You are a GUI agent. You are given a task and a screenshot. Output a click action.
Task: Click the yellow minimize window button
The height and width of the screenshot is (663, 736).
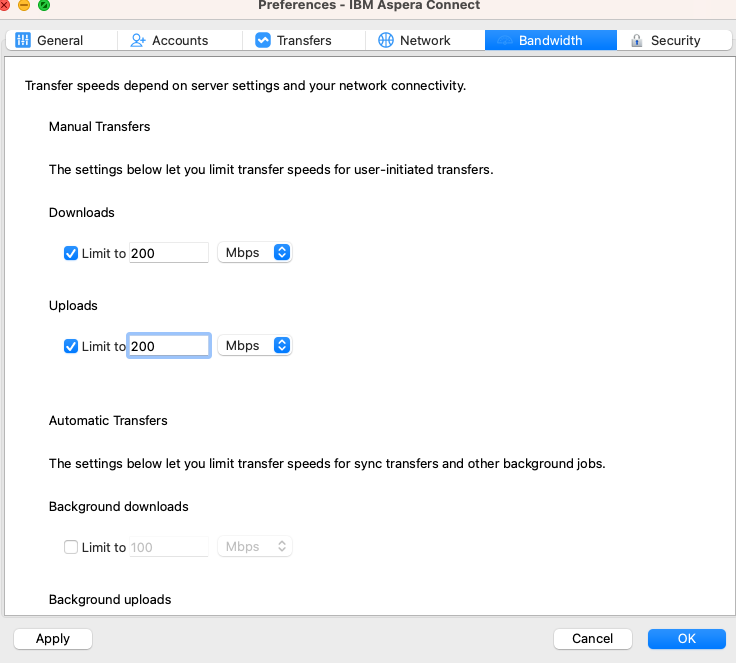(24, 5)
